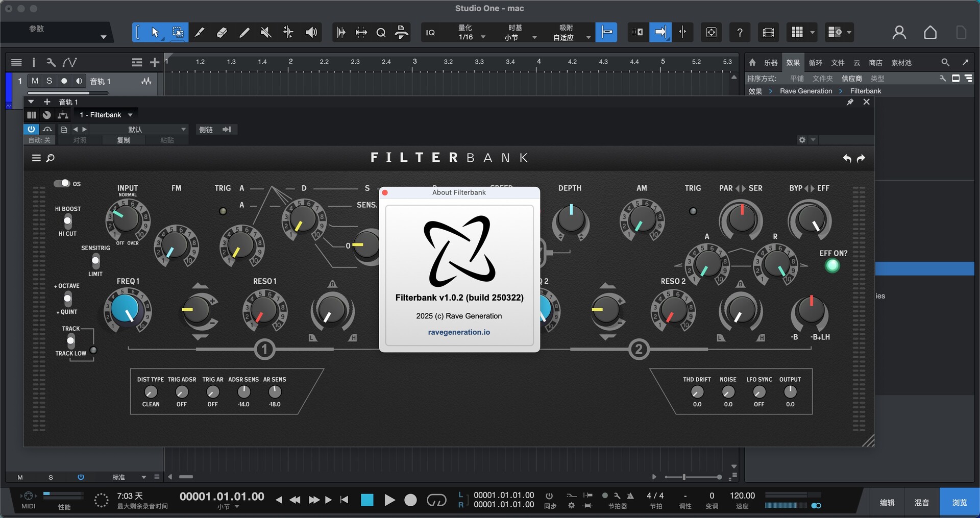Collapse the 音轨 1 channel expander

pos(31,102)
